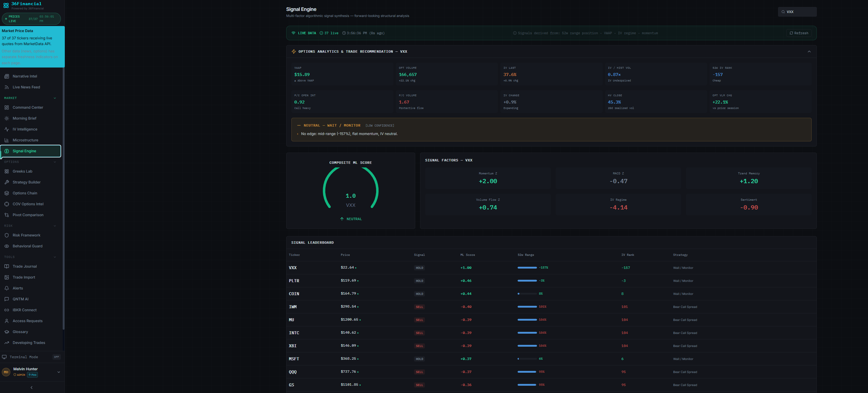This screenshot has height=393, width=868.
Task: Open COIN ticker in leaderboard
Action: (294, 294)
